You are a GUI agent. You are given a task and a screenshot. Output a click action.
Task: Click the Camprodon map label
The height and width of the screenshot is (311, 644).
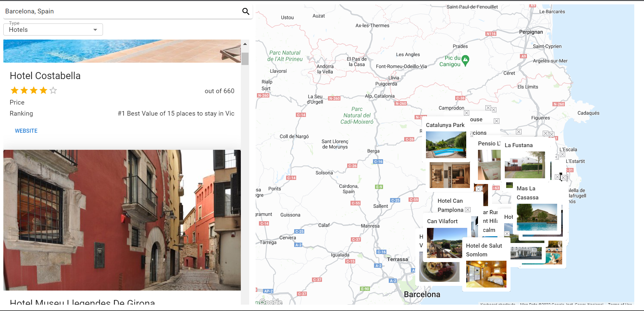click(451, 108)
